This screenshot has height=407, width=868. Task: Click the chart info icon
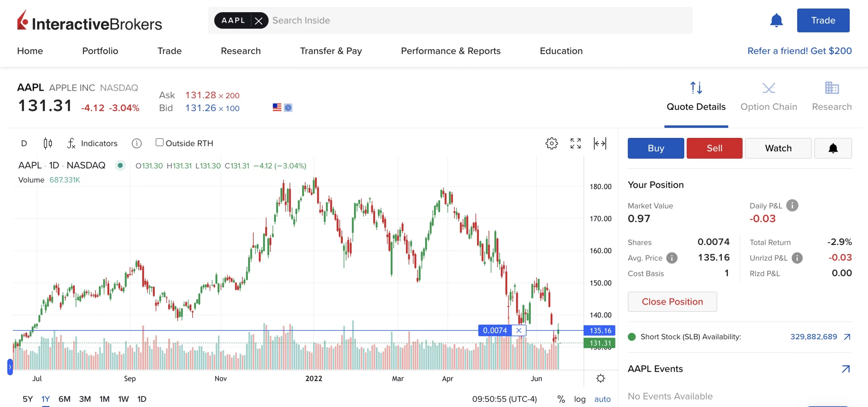coord(137,143)
